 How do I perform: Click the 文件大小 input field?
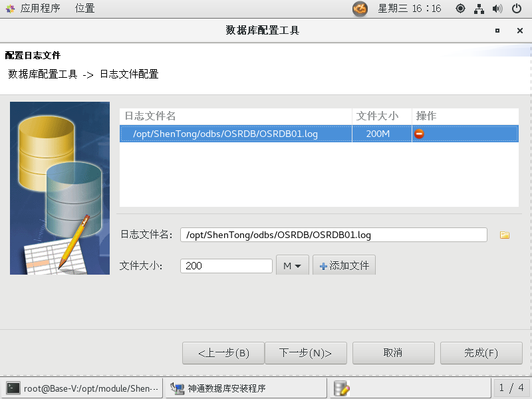click(x=227, y=266)
